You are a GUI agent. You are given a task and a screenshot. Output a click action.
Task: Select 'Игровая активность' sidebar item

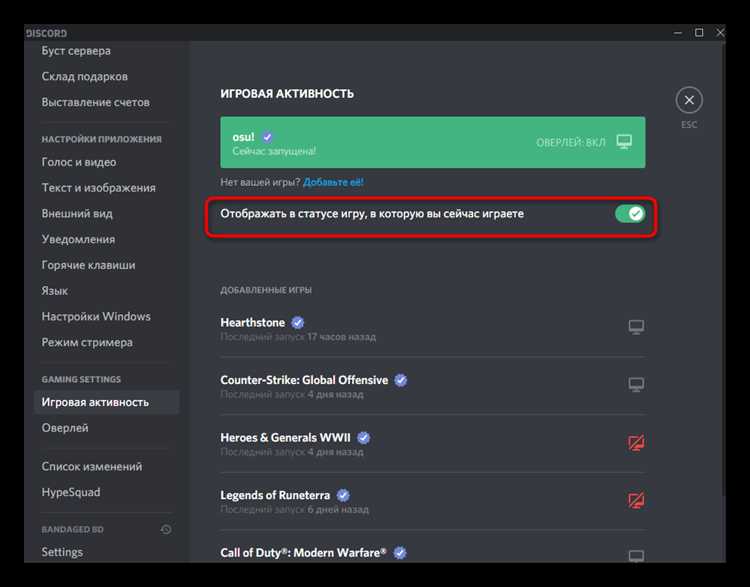[x=107, y=402]
